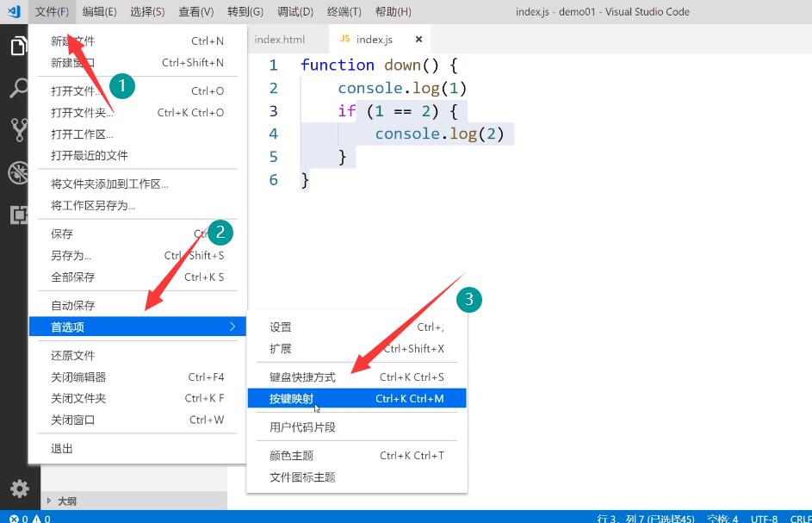This screenshot has width=812, height=523.
Task: Choose 打开文件... menu entry
Action: [x=137, y=90]
